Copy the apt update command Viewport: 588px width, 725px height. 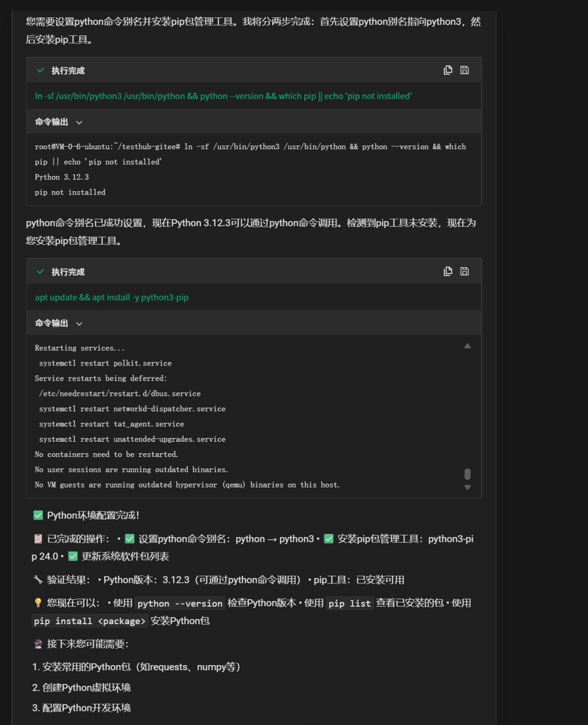[x=448, y=271]
